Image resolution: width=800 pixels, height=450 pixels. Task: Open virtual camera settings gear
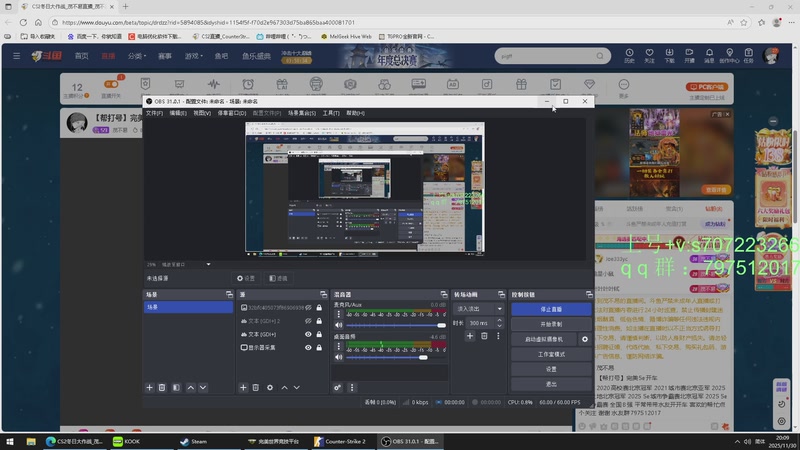tap(585, 339)
